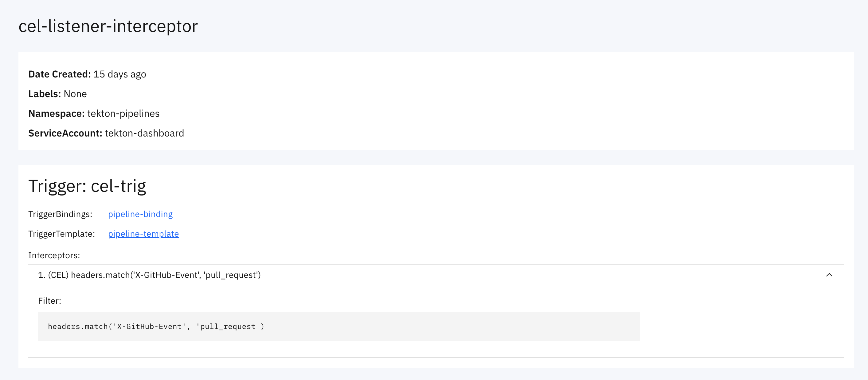Select the filter expression text
Screen dimensions: 868x380
pos(156,326)
